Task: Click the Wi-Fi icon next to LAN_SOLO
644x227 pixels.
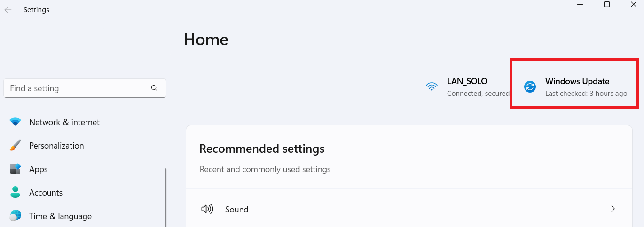Action: point(432,87)
